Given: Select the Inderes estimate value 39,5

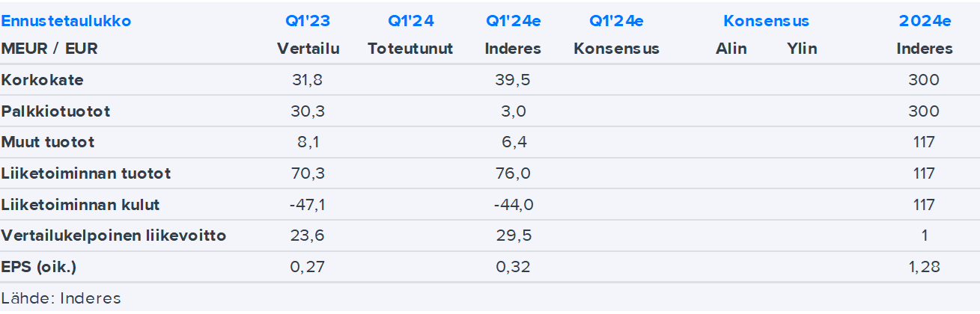Looking at the screenshot, I should 513,80.
